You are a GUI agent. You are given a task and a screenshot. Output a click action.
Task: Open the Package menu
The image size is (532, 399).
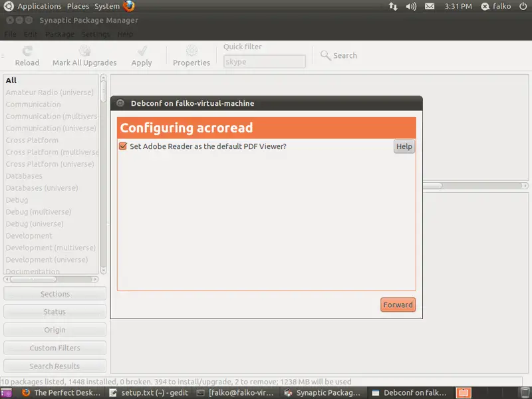click(x=59, y=35)
